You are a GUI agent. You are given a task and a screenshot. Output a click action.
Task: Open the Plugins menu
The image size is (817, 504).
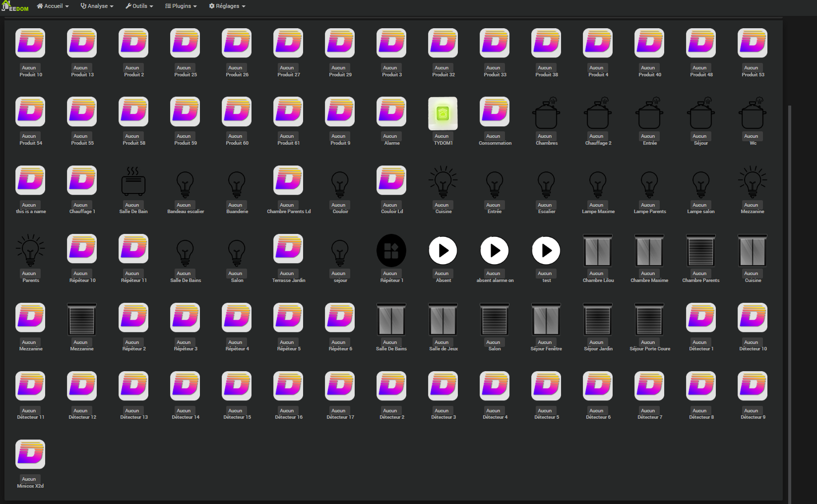tap(181, 6)
